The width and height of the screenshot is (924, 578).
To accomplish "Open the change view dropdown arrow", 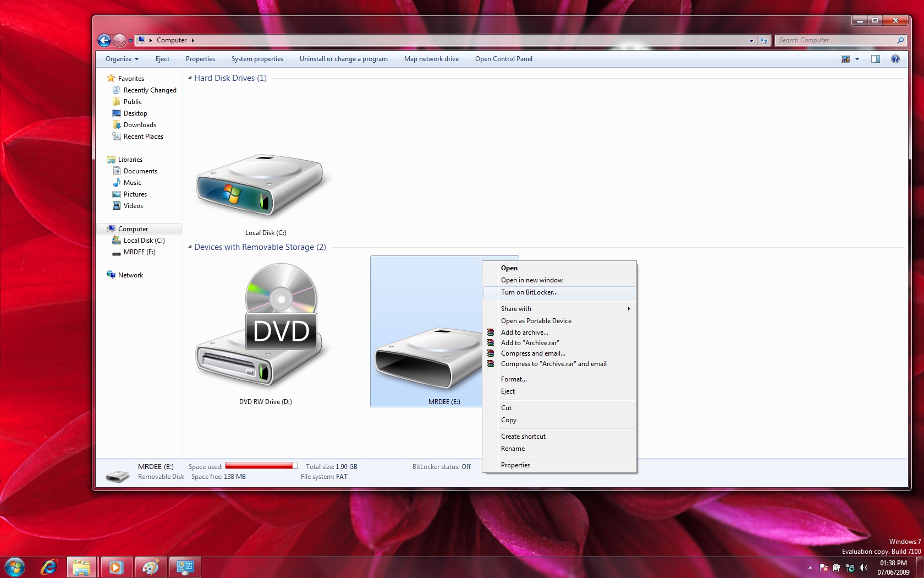I will [857, 59].
